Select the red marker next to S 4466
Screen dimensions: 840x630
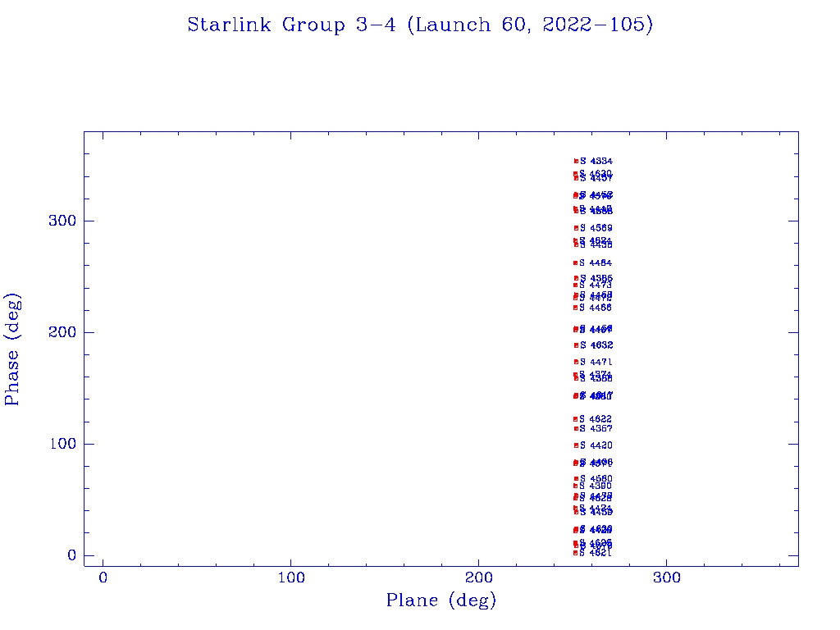pyautogui.click(x=576, y=308)
